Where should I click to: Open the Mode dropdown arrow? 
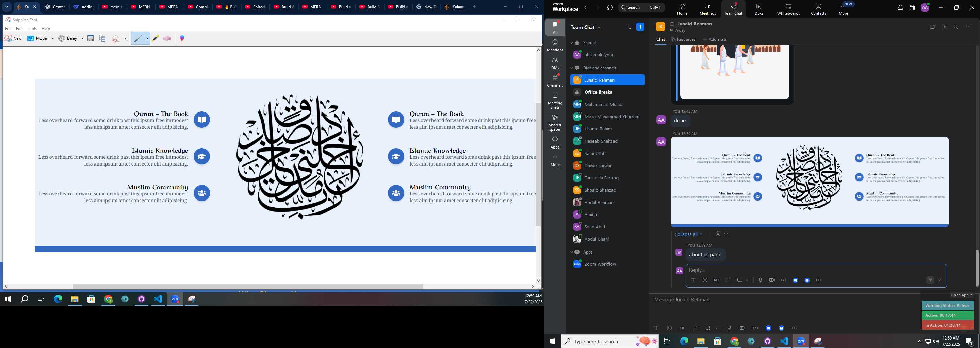pos(52,38)
